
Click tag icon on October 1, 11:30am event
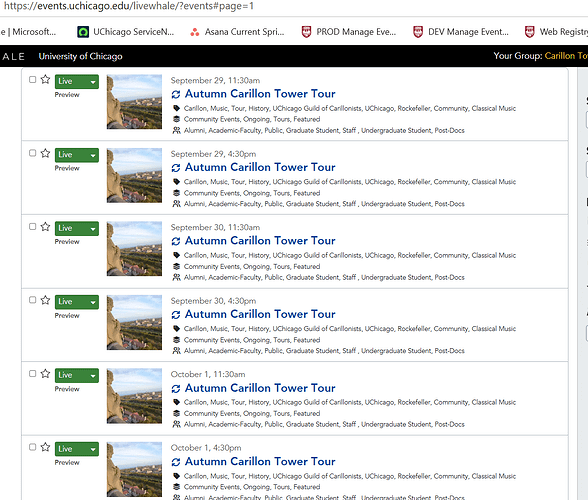[x=176, y=402]
